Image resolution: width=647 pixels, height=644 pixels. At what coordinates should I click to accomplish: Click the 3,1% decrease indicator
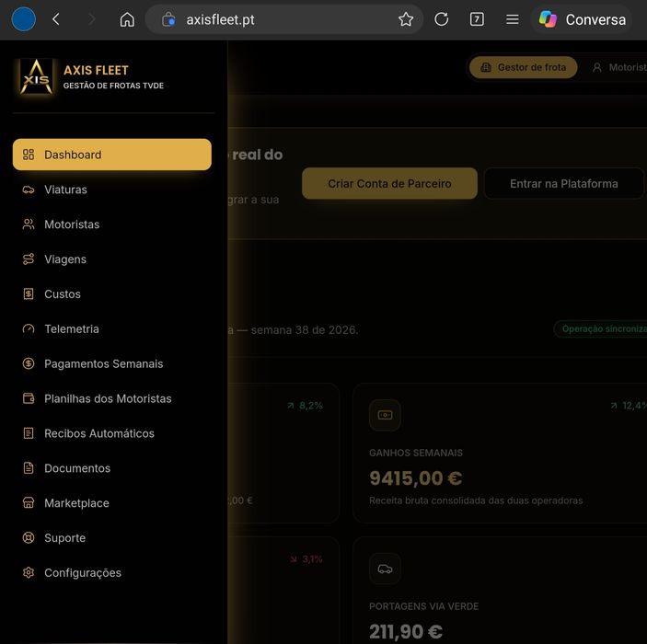306,559
